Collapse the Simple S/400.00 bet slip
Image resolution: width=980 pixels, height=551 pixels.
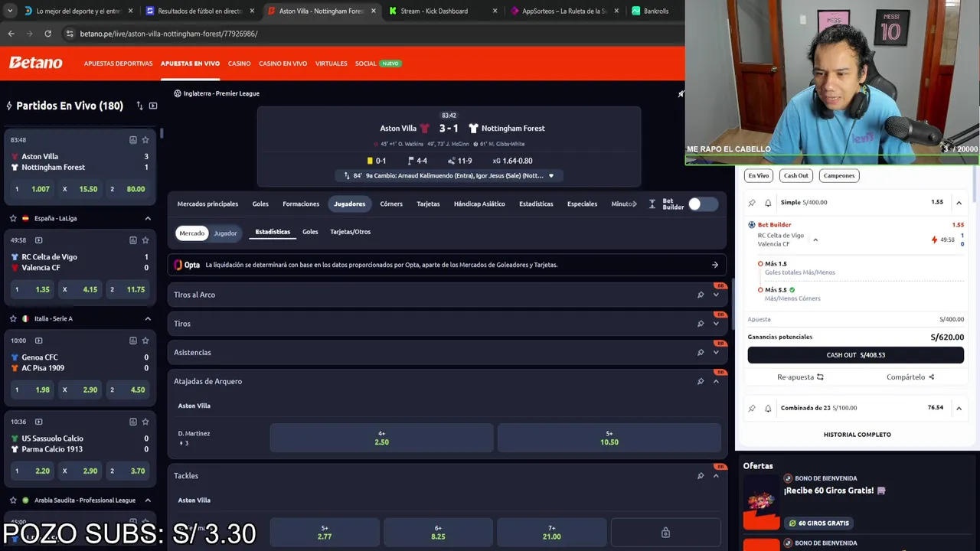[959, 203]
